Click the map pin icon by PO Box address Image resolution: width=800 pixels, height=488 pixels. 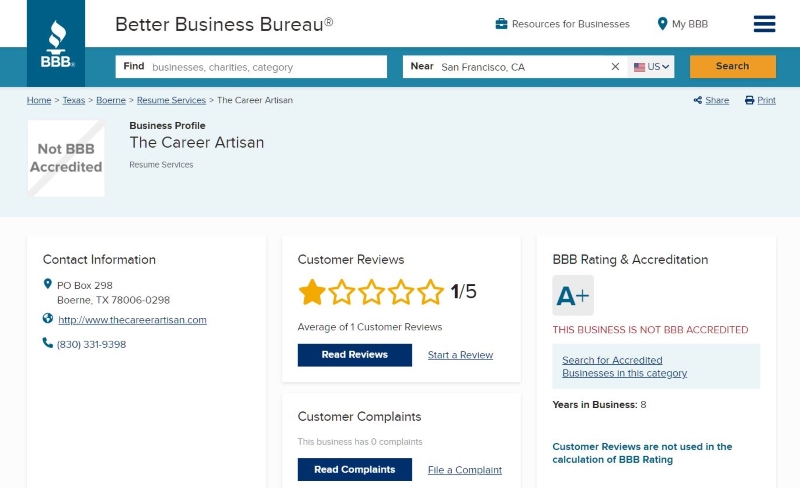(x=47, y=284)
